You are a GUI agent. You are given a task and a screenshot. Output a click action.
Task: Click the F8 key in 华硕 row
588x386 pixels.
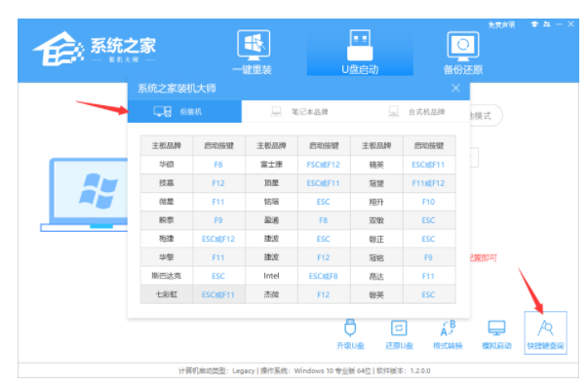(x=218, y=164)
